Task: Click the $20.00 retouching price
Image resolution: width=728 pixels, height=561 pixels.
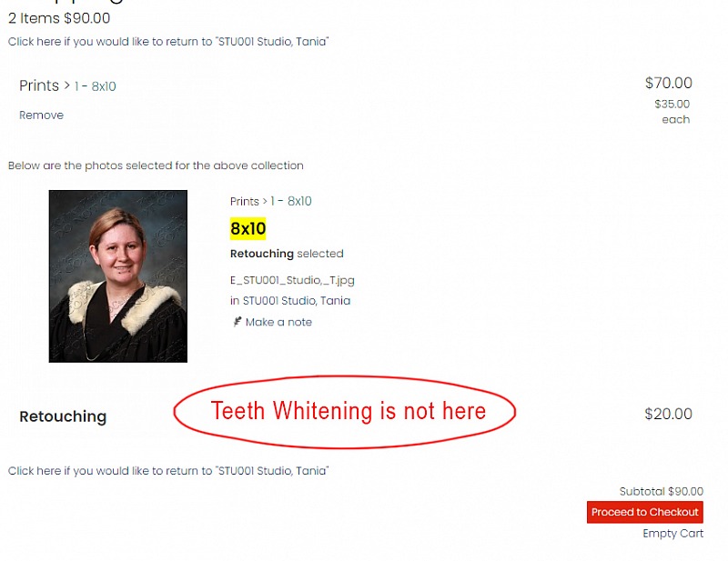Action: [x=668, y=414]
